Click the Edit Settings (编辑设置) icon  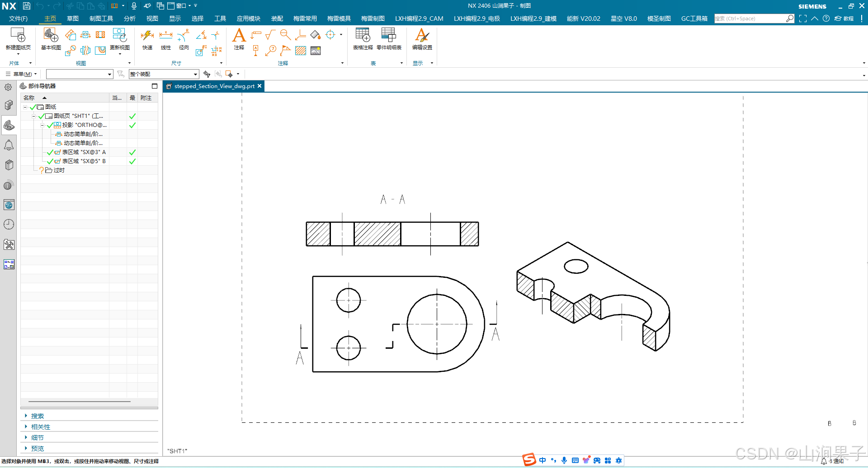tap(422, 35)
